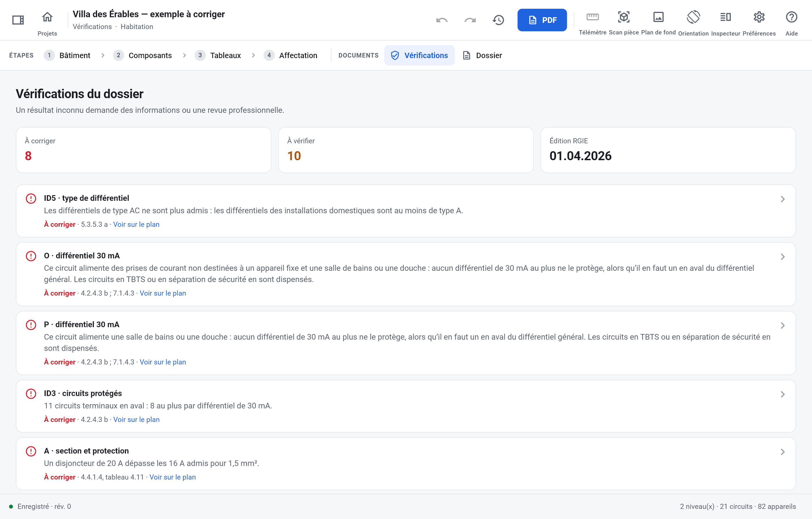Undo the last action
The image size is (812, 519).
coord(442,20)
